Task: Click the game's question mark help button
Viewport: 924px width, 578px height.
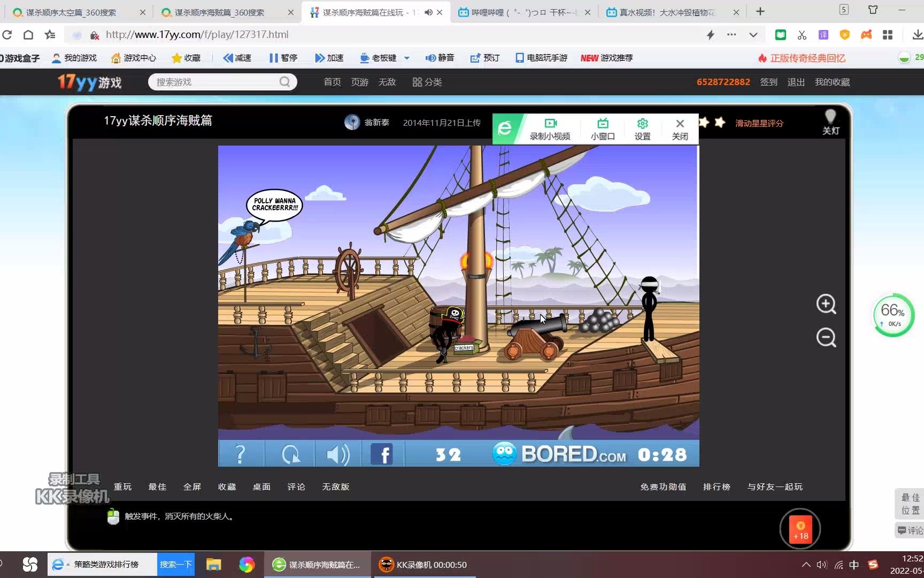Action: coord(241,454)
